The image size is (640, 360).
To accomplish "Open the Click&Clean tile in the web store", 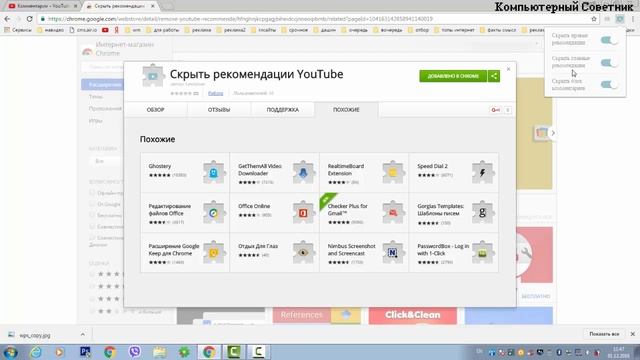I will tap(413, 316).
